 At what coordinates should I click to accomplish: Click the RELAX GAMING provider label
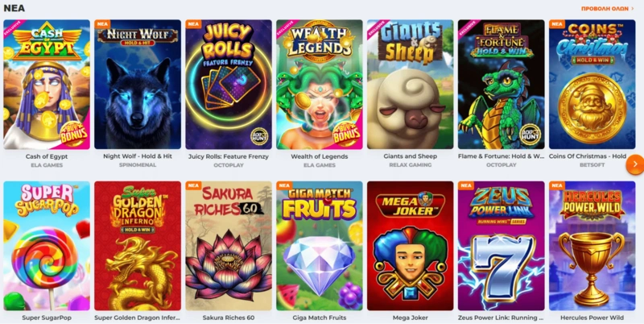click(411, 165)
